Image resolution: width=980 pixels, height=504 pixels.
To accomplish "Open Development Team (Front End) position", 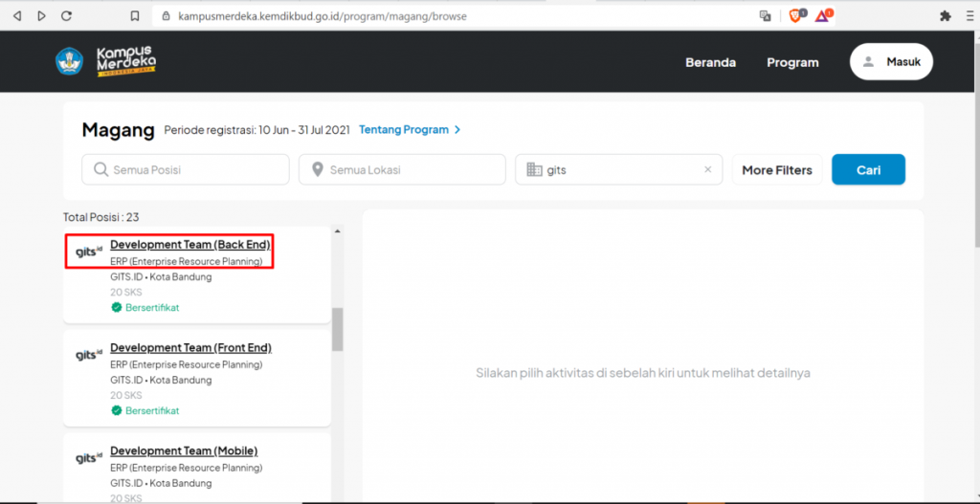I will (190, 347).
